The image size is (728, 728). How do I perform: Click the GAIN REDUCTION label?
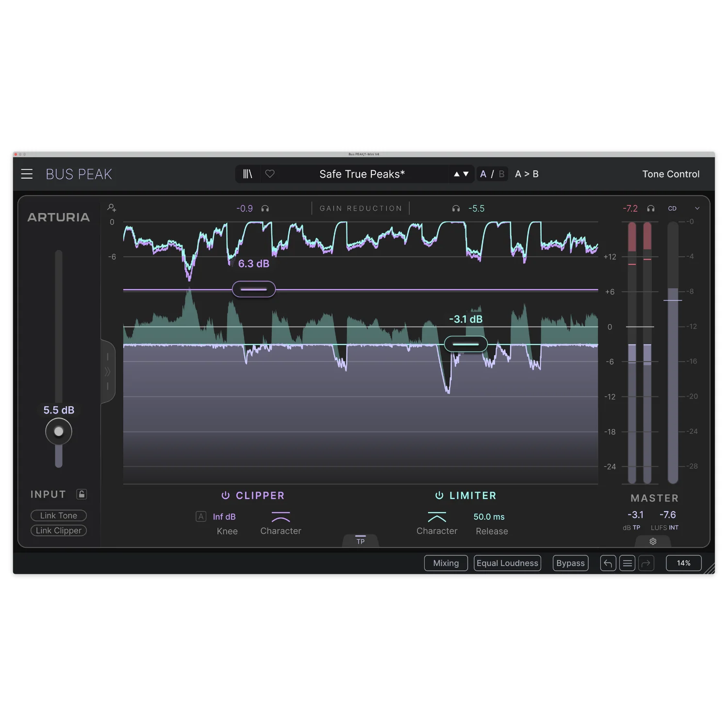click(361, 208)
